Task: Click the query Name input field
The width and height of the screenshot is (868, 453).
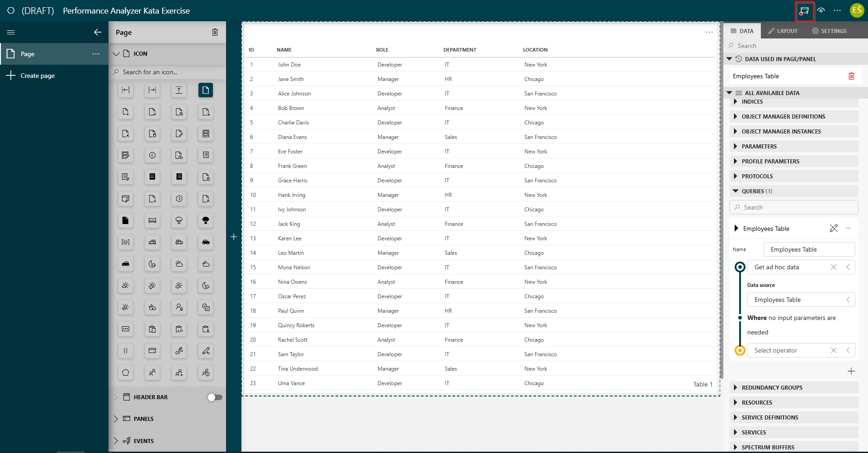Action: pyautogui.click(x=809, y=249)
